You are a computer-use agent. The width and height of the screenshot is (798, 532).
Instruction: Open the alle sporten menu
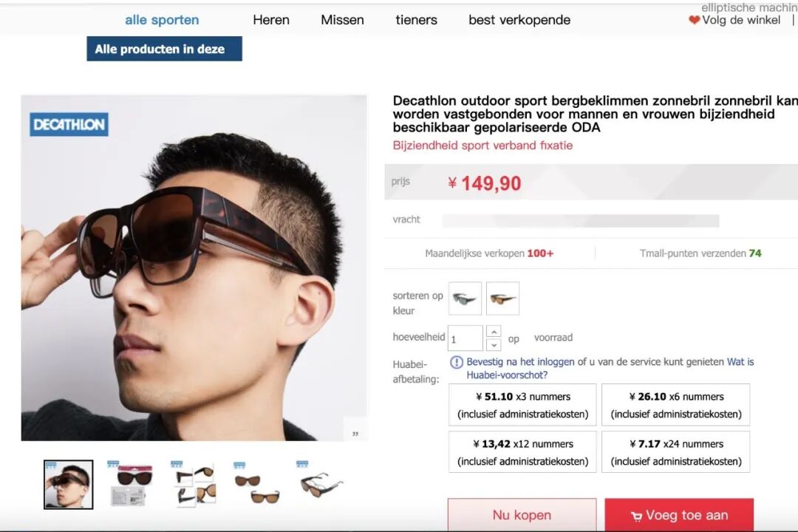tap(162, 20)
